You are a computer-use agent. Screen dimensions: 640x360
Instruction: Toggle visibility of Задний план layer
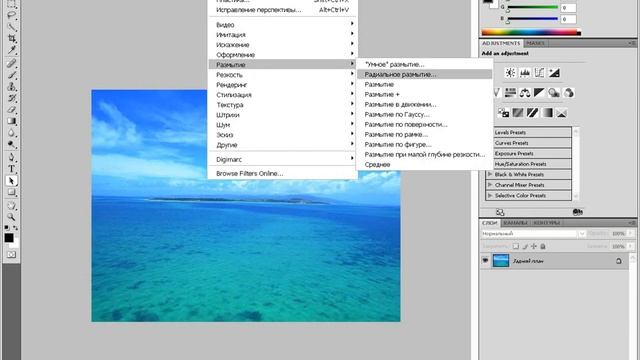(485, 260)
